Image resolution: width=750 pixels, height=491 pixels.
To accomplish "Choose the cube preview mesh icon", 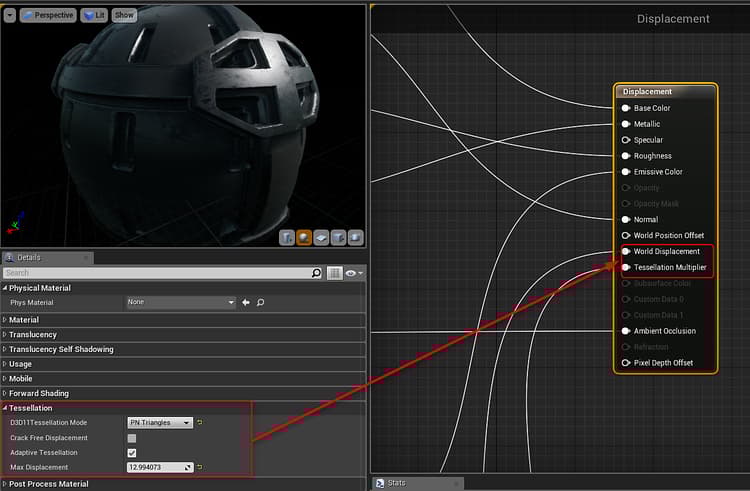I will pos(338,237).
